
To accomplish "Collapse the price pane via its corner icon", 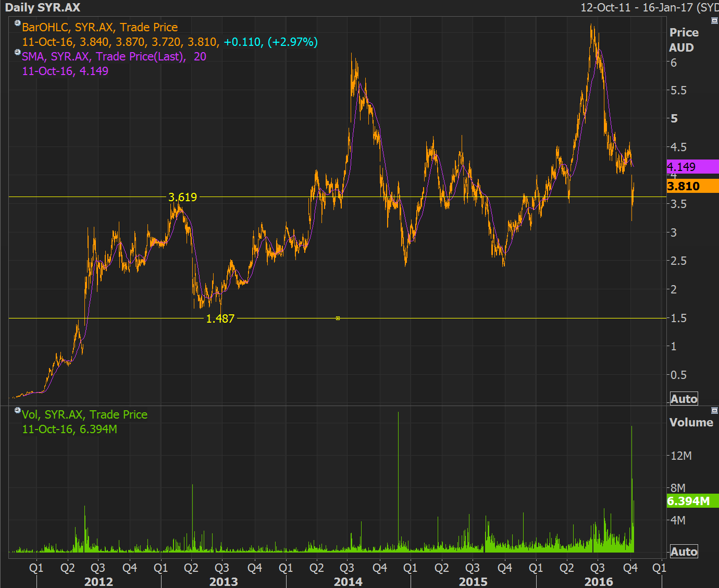I will [x=714, y=20].
